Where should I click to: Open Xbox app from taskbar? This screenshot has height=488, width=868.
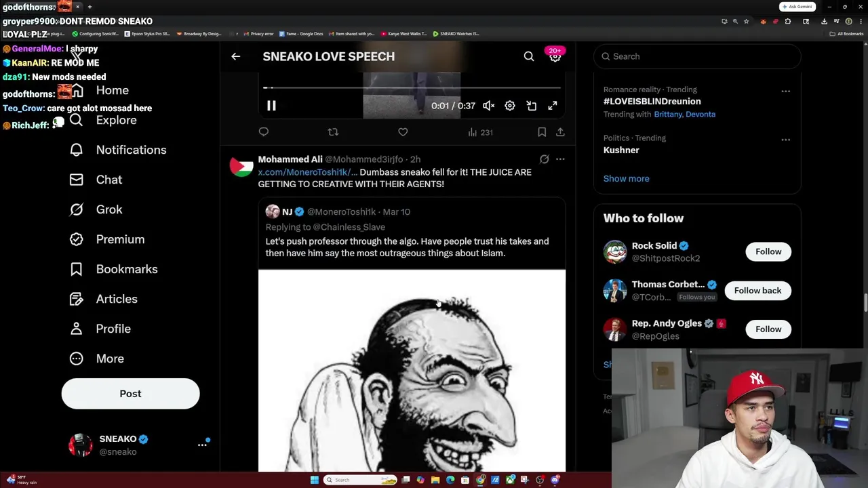pos(510,480)
